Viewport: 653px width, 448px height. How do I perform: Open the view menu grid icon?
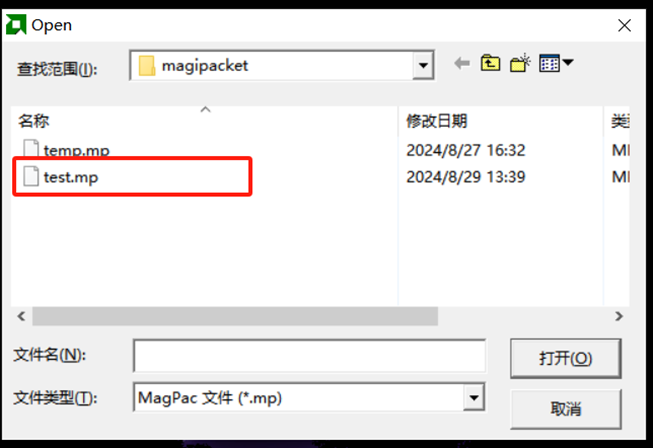pos(549,63)
